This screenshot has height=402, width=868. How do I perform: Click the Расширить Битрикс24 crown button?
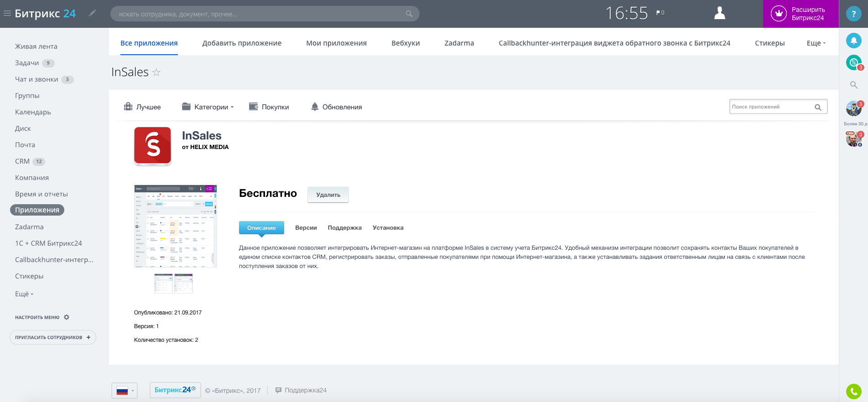(x=801, y=14)
